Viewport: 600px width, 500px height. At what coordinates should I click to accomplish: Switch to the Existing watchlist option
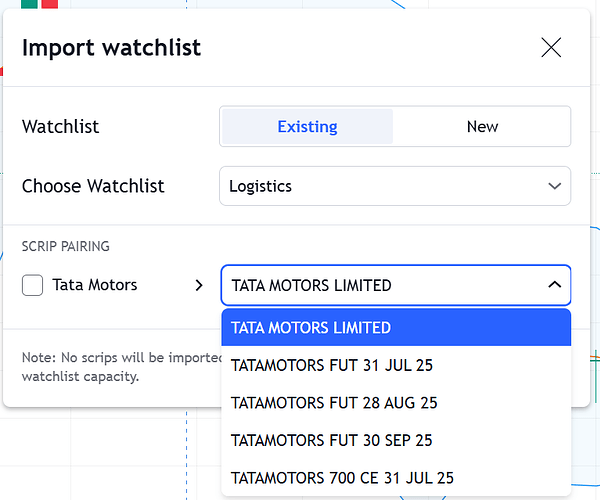pyautogui.click(x=307, y=127)
